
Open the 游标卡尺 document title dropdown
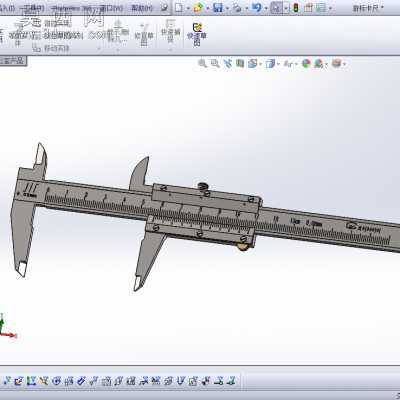pos(368,8)
